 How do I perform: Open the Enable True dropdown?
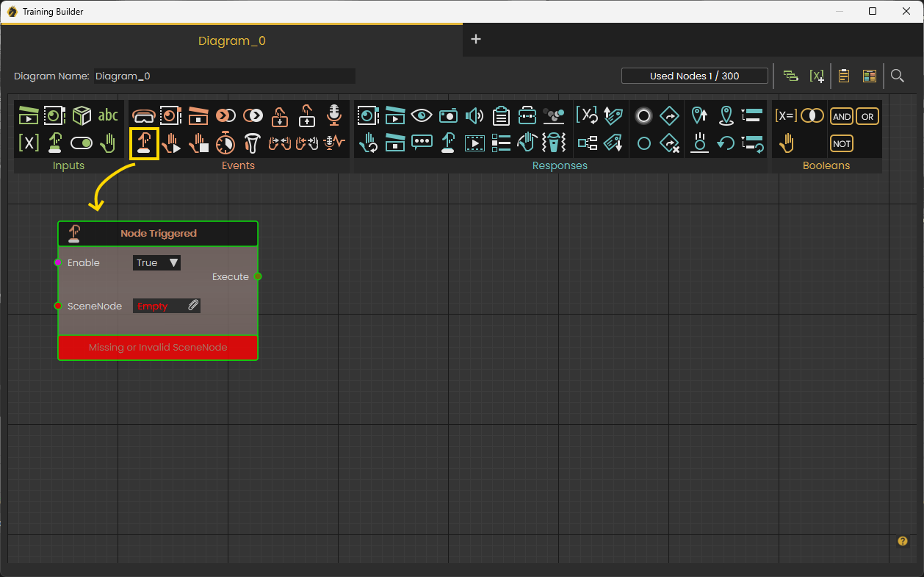(156, 262)
